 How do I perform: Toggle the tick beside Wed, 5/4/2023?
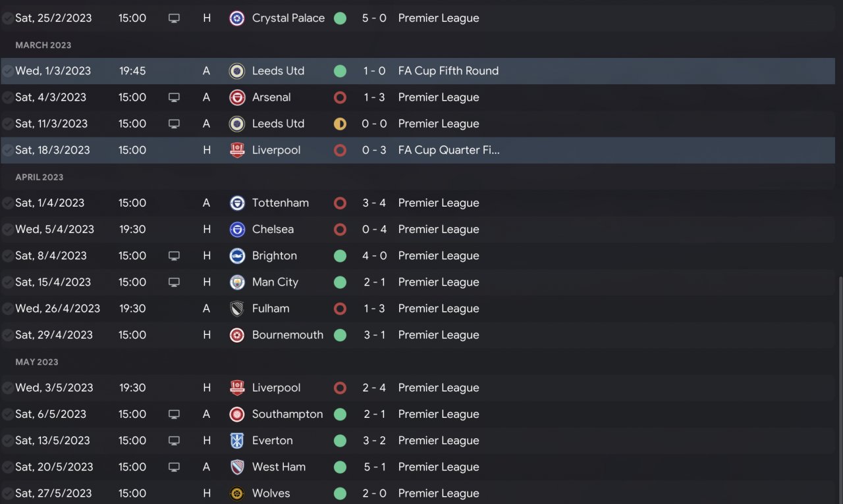coord(8,230)
